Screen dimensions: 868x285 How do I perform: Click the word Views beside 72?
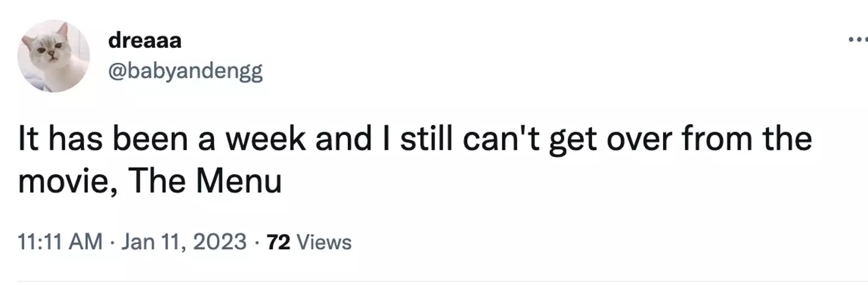pos(325,243)
